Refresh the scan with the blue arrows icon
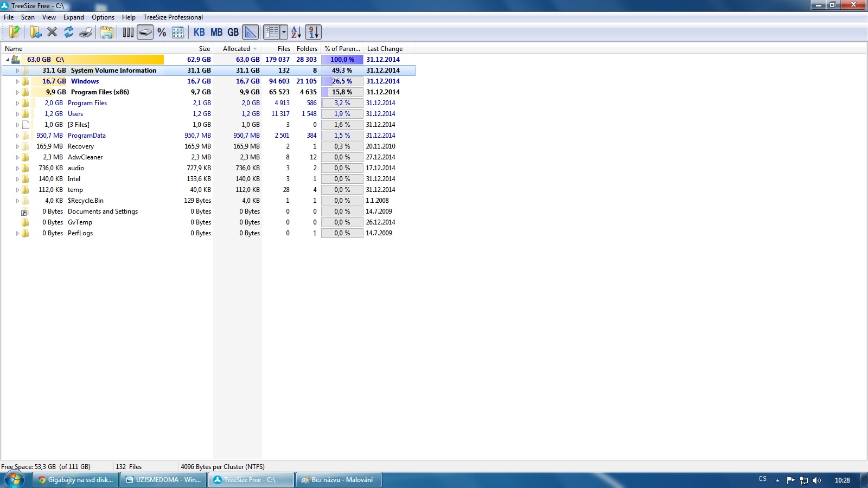The image size is (868, 488). click(x=68, y=32)
